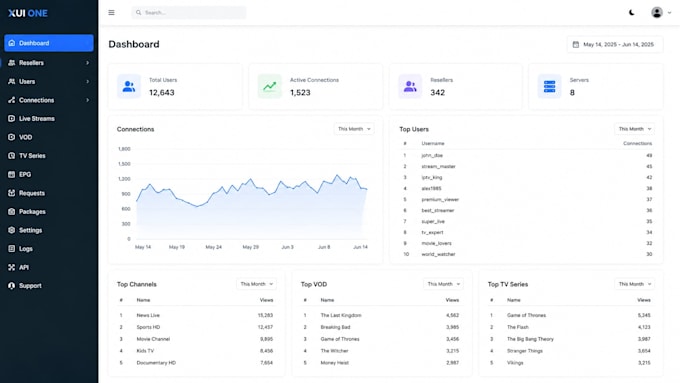Screen dimensions: 680x383
Task: Click The Flash in Top TV Series
Action: pos(518,327)
